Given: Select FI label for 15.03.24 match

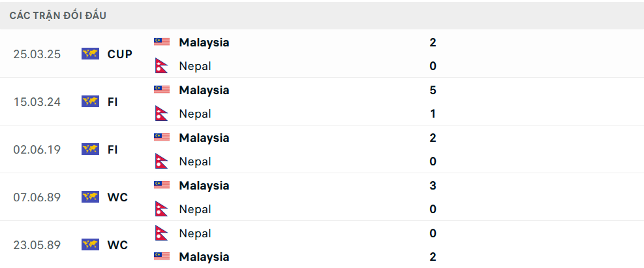Looking at the screenshot, I should click(x=113, y=102).
